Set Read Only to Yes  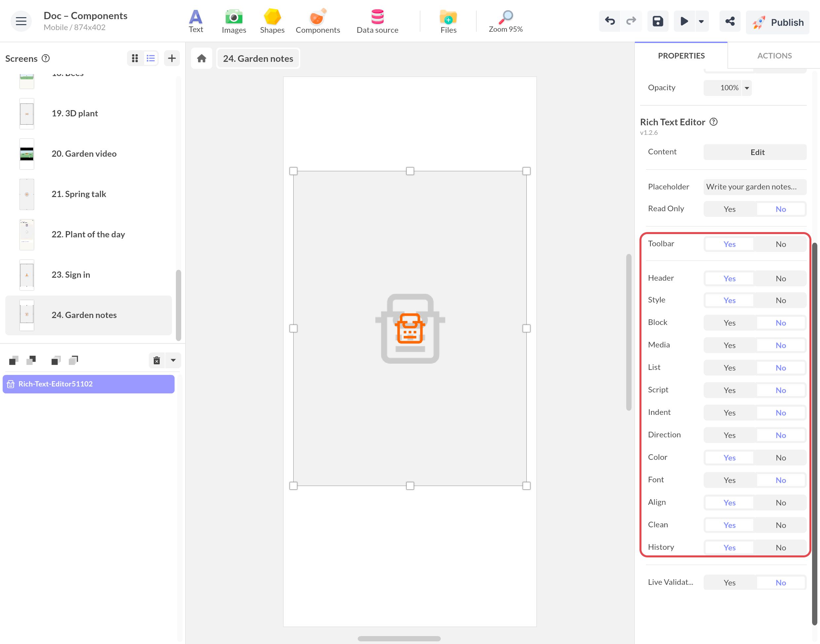point(729,209)
